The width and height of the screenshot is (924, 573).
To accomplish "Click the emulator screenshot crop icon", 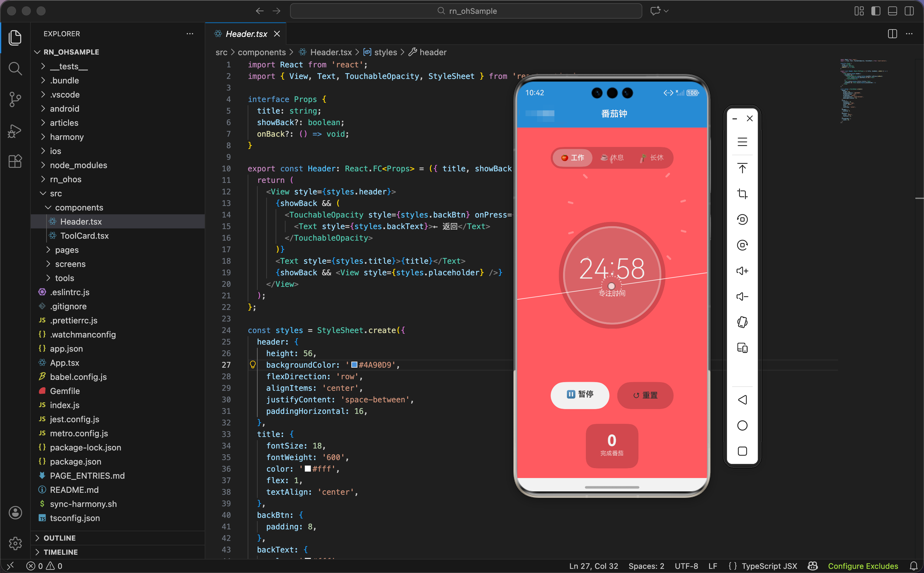I will point(742,194).
